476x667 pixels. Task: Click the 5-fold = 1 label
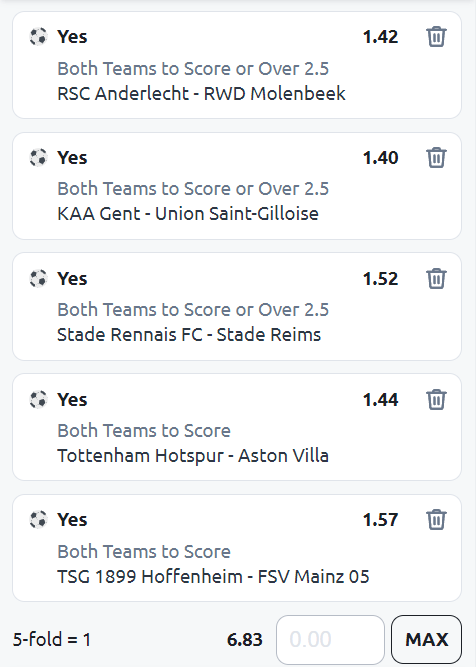pos(52,639)
